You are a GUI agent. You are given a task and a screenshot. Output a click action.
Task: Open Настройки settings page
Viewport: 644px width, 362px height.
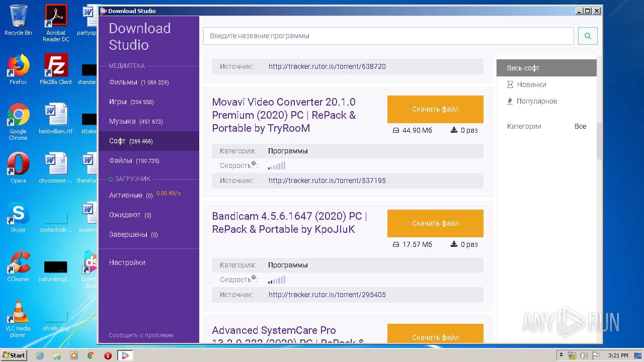127,262
